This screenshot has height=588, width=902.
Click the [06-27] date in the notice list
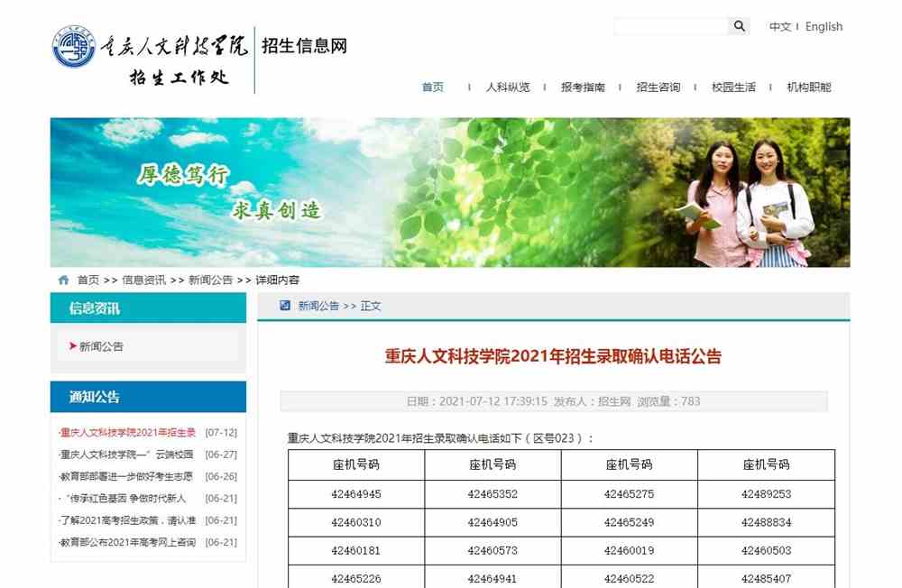tap(221, 455)
